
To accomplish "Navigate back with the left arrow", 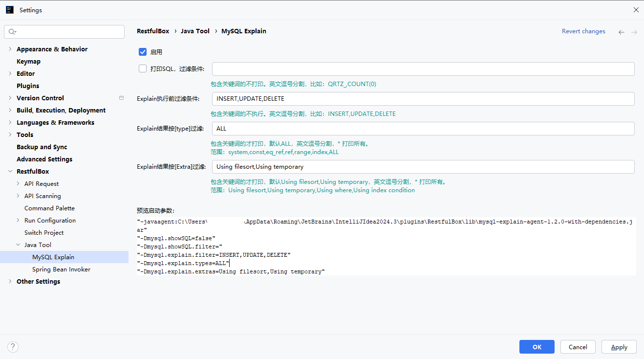I will point(622,32).
